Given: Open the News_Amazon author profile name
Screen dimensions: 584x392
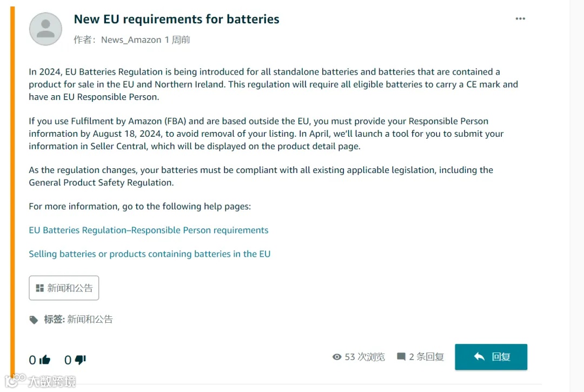Looking at the screenshot, I should click(x=131, y=40).
